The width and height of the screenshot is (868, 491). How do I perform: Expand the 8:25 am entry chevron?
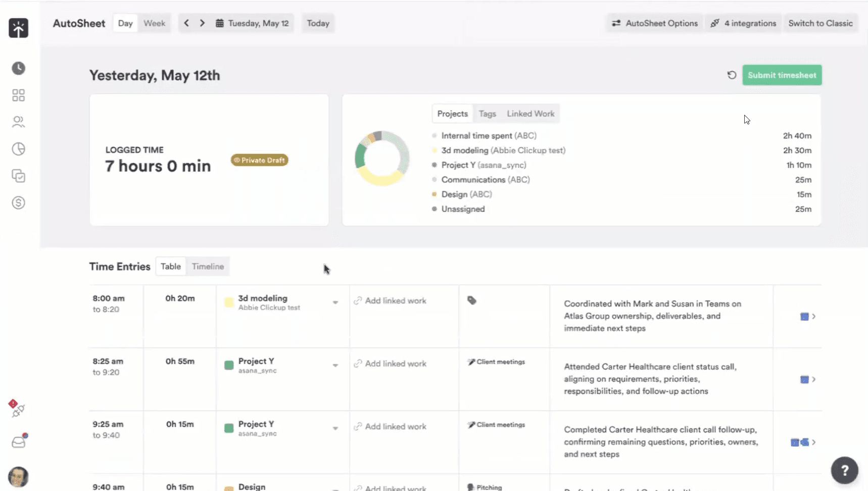click(814, 379)
